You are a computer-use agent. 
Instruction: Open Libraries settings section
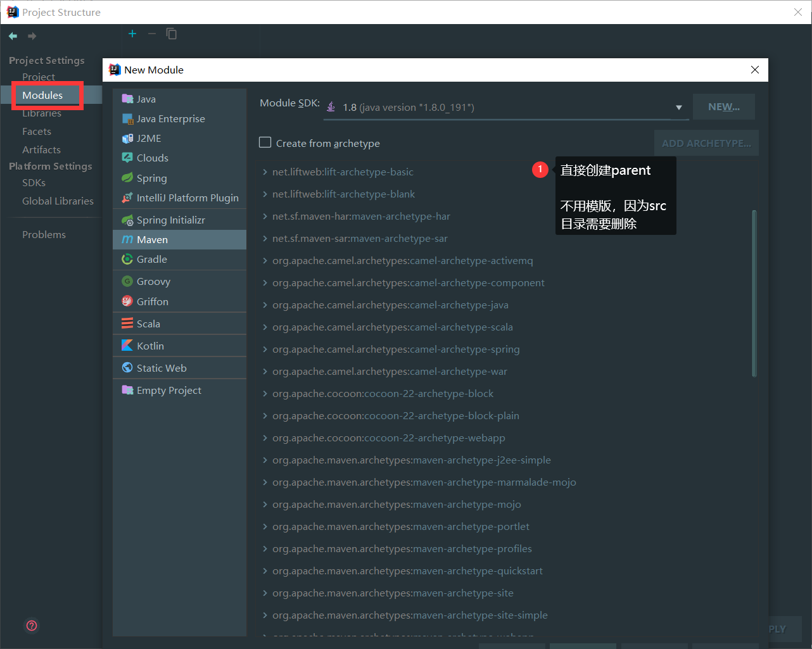[x=42, y=113]
